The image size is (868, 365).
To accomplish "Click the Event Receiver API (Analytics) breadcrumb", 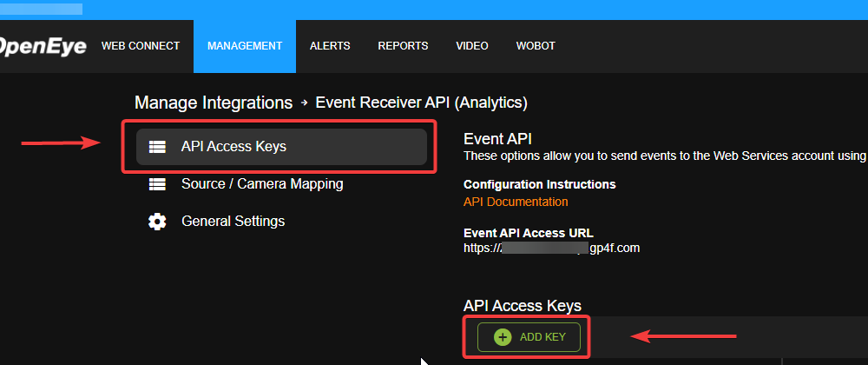I will (x=421, y=103).
